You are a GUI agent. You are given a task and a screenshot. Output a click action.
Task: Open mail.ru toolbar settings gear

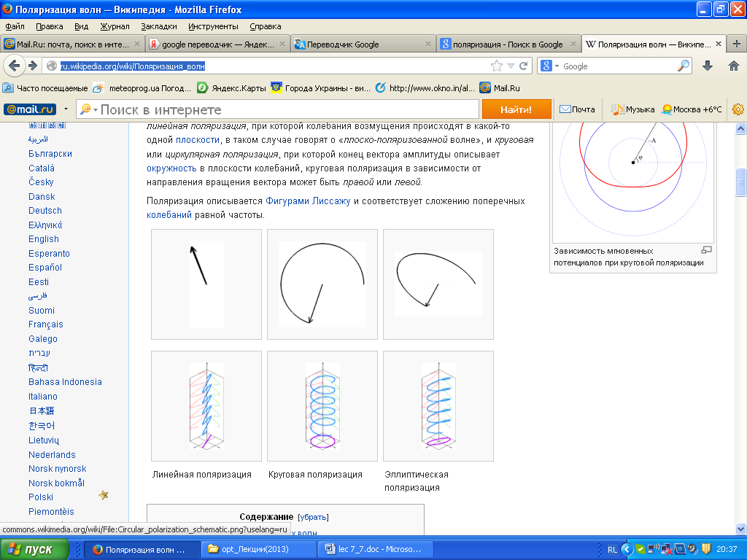(x=738, y=109)
